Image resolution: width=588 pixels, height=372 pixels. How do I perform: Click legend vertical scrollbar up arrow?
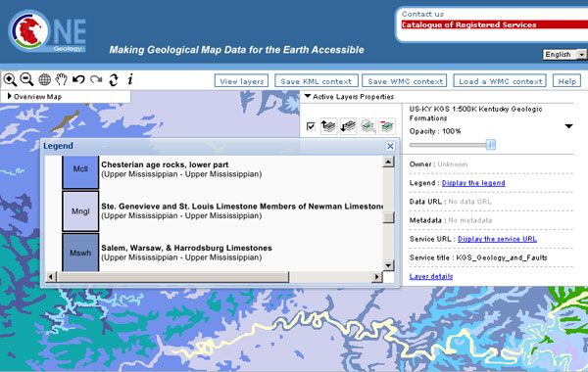[x=388, y=162]
